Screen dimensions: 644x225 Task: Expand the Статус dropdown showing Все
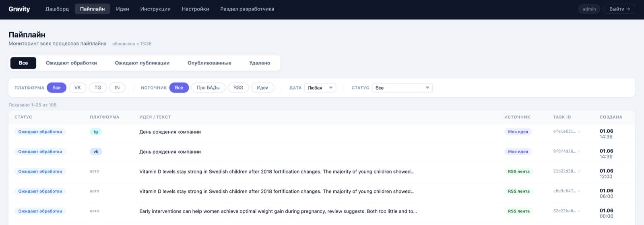click(x=402, y=87)
